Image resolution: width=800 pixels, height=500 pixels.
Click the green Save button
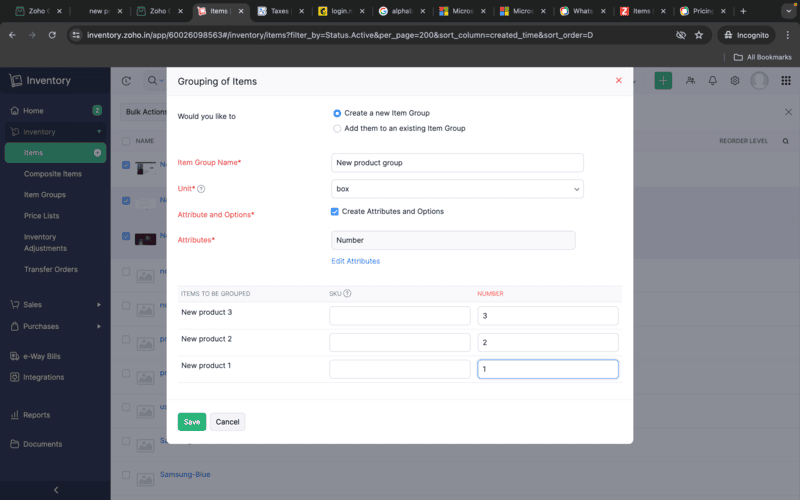pyautogui.click(x=191, y=422)
